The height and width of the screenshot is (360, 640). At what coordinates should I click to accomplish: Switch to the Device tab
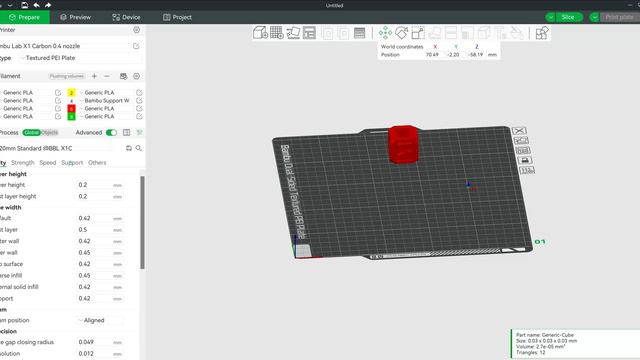(x=126, y=17)
